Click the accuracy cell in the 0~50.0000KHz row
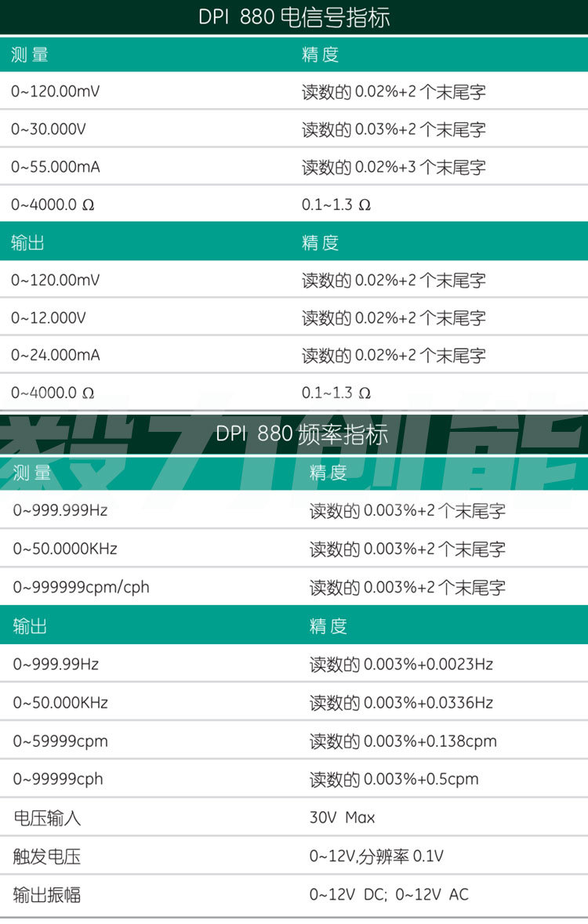The height and width of the screenshot is (924, 588). click(x=407, y=549)
